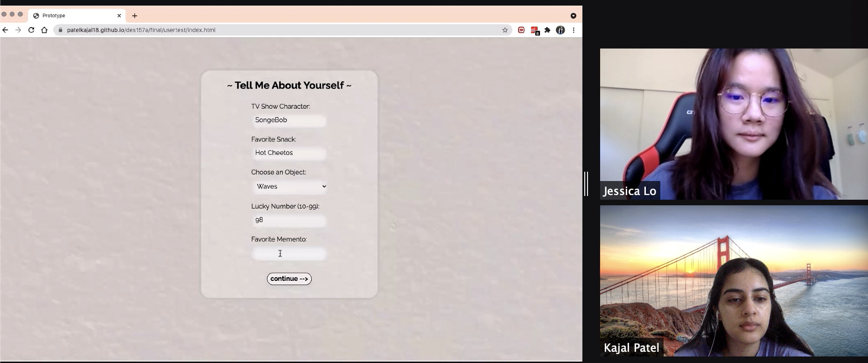
Task: Open the browser profile avatar
Action: 560,30
